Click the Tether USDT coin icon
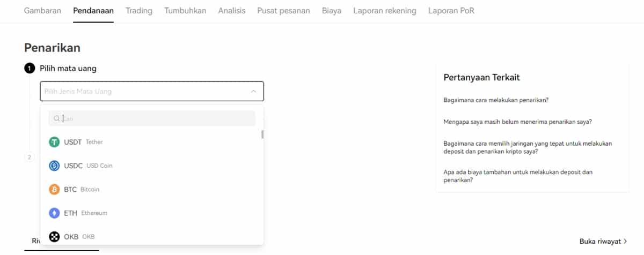The height and width of the screenshot is (255, 644). [x=54, y=142]
